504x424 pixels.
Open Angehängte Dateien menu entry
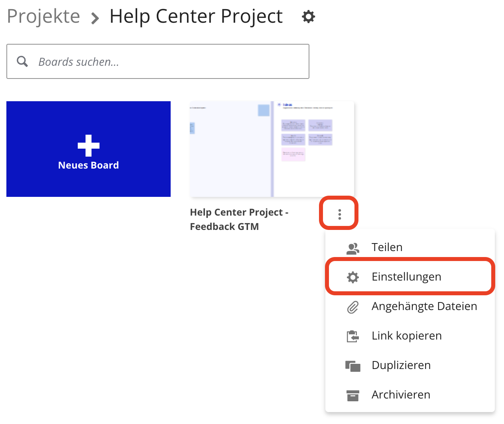(424, 306)
